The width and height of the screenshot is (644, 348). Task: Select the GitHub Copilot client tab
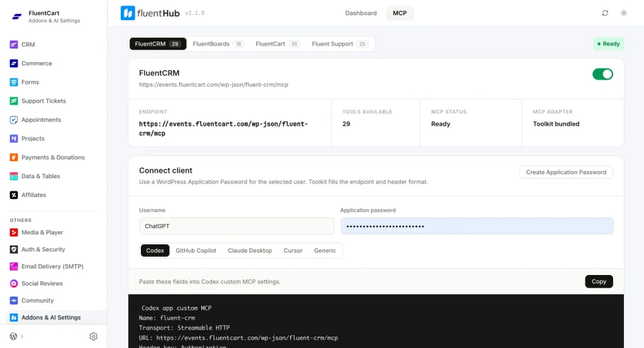196,250
